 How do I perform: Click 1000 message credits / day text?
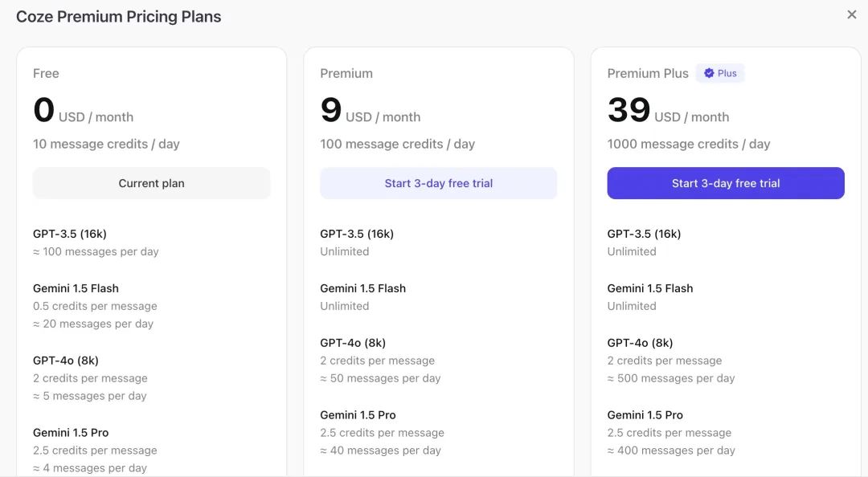click(688, 144)
